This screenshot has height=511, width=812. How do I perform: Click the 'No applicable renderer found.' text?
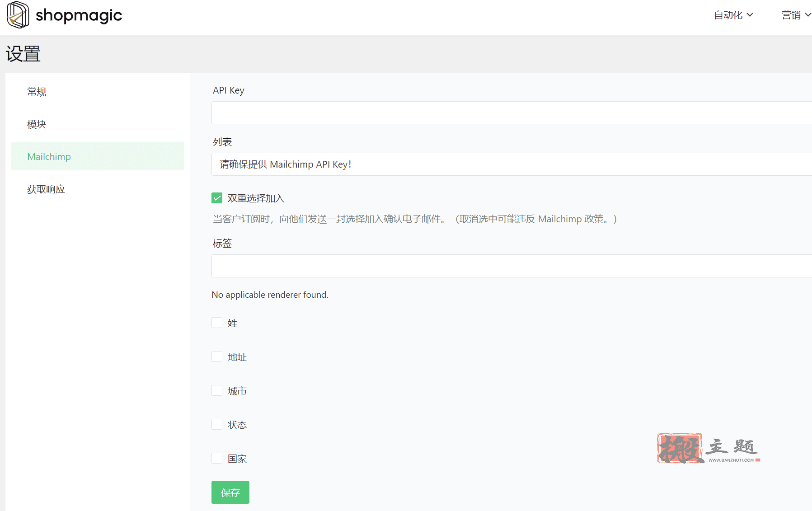(270, 295)
